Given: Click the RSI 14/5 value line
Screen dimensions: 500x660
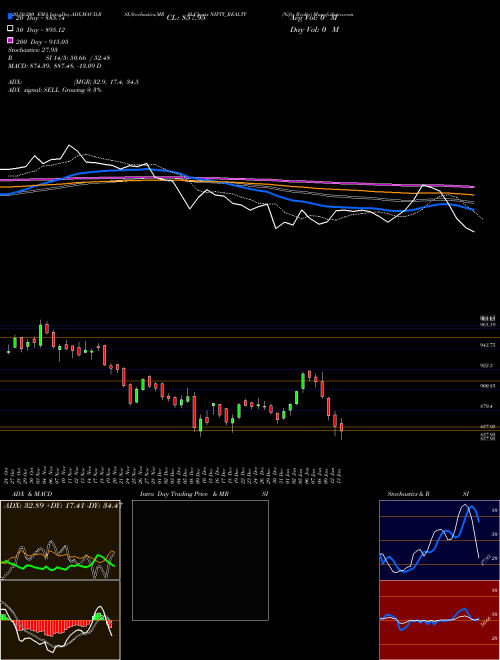Looking at the screenshot, I should coord(59,58).
